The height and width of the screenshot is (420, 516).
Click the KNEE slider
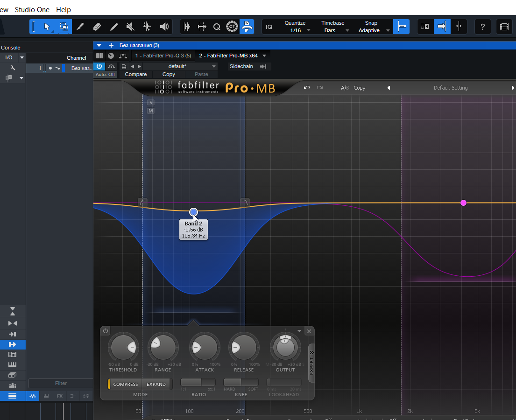241,382
